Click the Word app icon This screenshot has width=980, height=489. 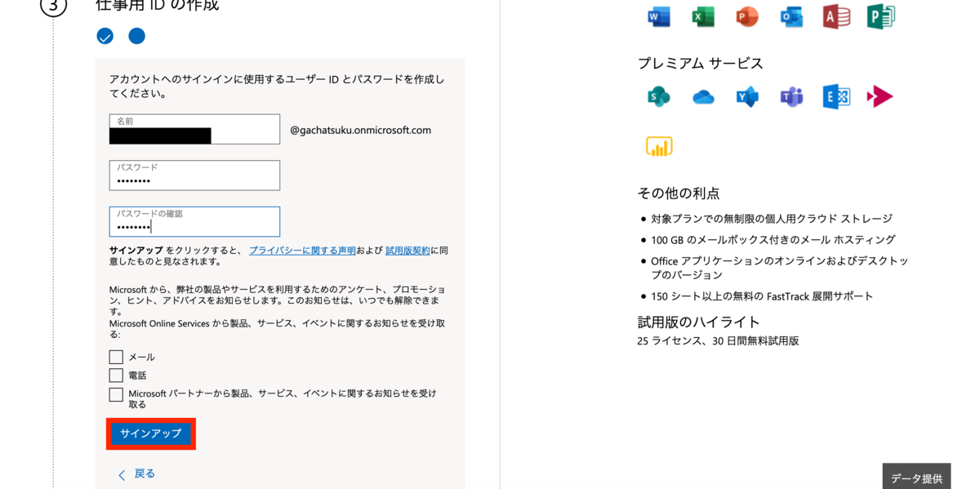coord(659,16)
